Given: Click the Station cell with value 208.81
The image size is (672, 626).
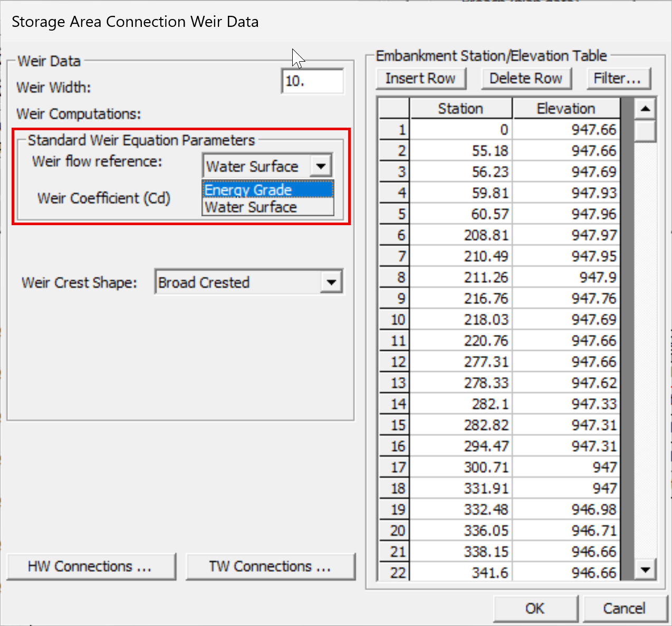Looking at the screenshot, I should tap(461, 235).
